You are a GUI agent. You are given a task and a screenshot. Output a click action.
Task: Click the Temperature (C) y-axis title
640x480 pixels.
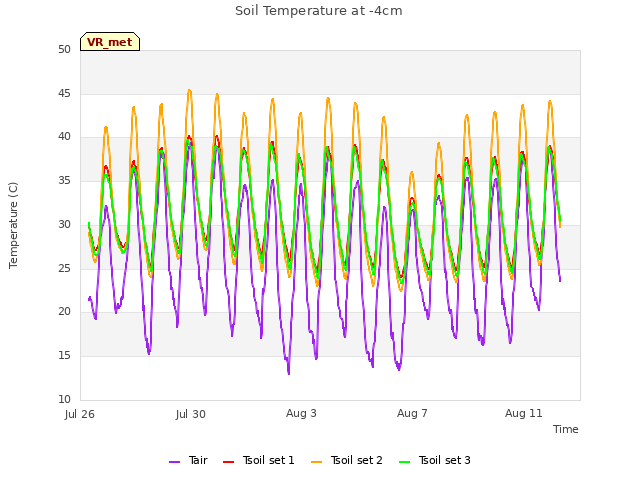pos(13,225)
